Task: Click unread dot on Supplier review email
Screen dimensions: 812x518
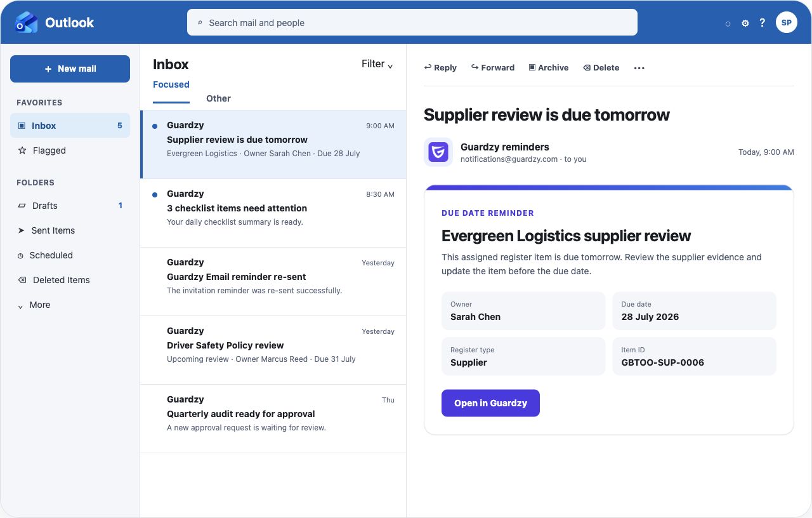Action: pos(155,126)
